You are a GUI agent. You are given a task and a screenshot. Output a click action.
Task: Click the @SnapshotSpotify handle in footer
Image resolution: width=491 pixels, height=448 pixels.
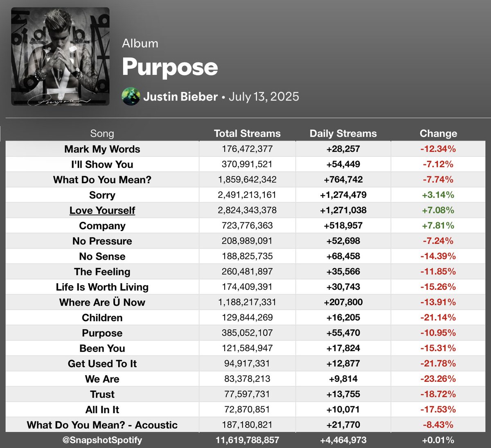(102, 440)
